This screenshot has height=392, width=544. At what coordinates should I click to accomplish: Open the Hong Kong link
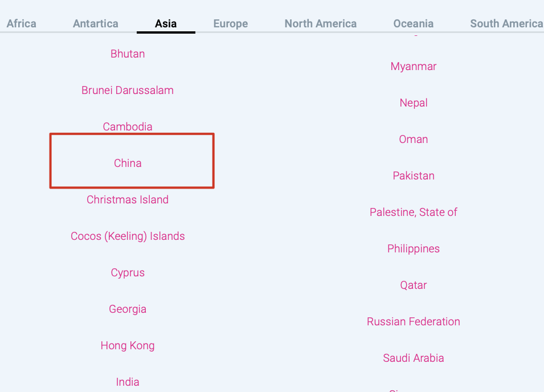click(x=128, y=345)
